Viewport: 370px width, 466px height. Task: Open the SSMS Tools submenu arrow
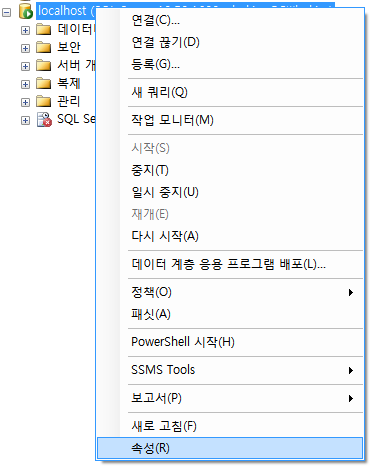[350, 370]
